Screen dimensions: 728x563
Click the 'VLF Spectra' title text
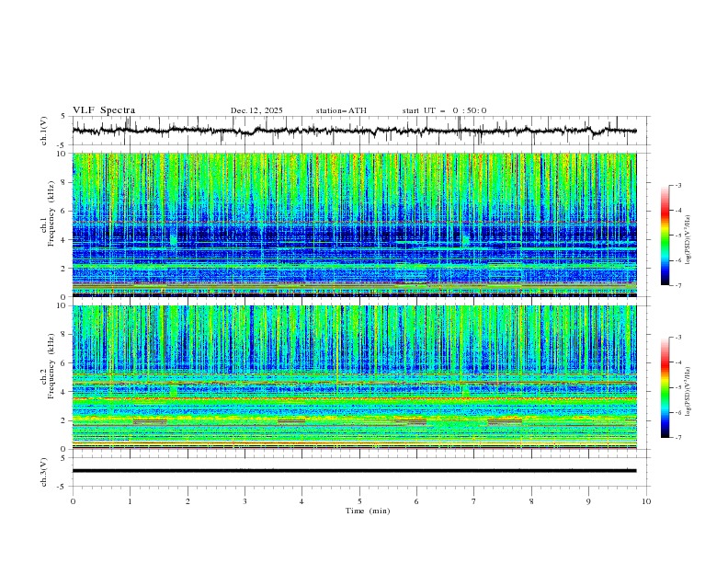(104, 110)
